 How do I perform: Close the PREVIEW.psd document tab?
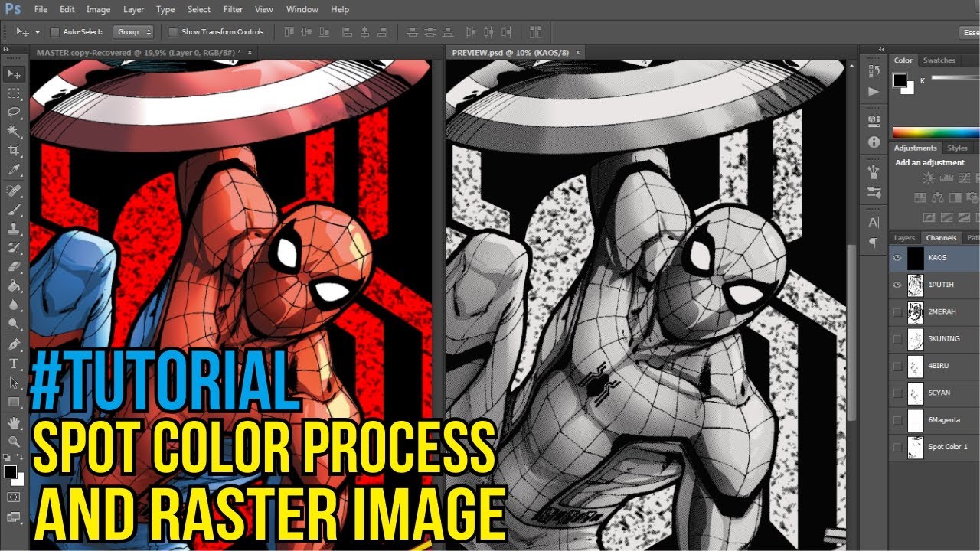point(578,52)
